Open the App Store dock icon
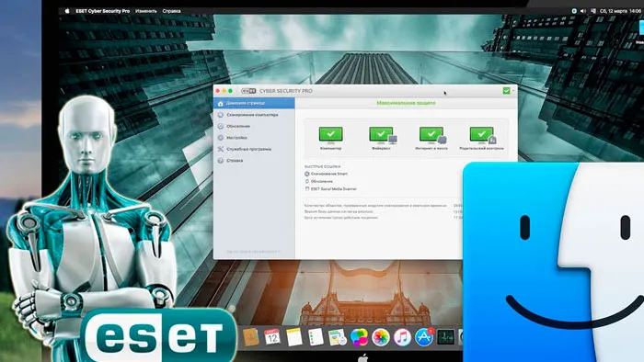The width and height of the screenshot is (644, 362). pos(424,337)
